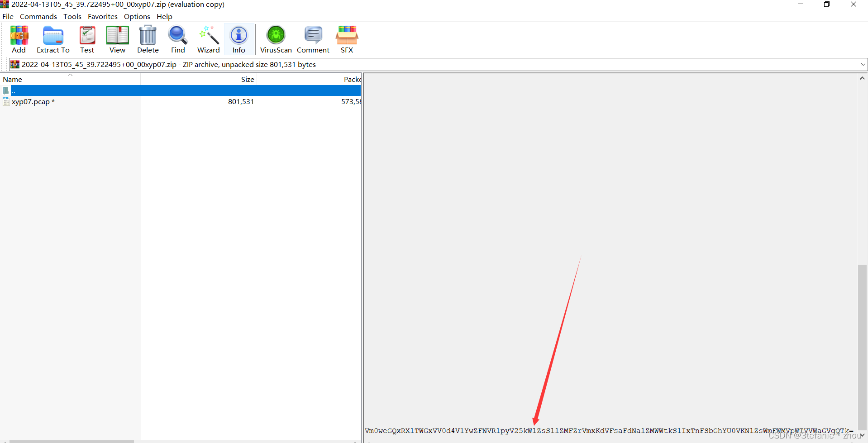
Task: Open the Favorites menu
Action: (x=103, y=16)
